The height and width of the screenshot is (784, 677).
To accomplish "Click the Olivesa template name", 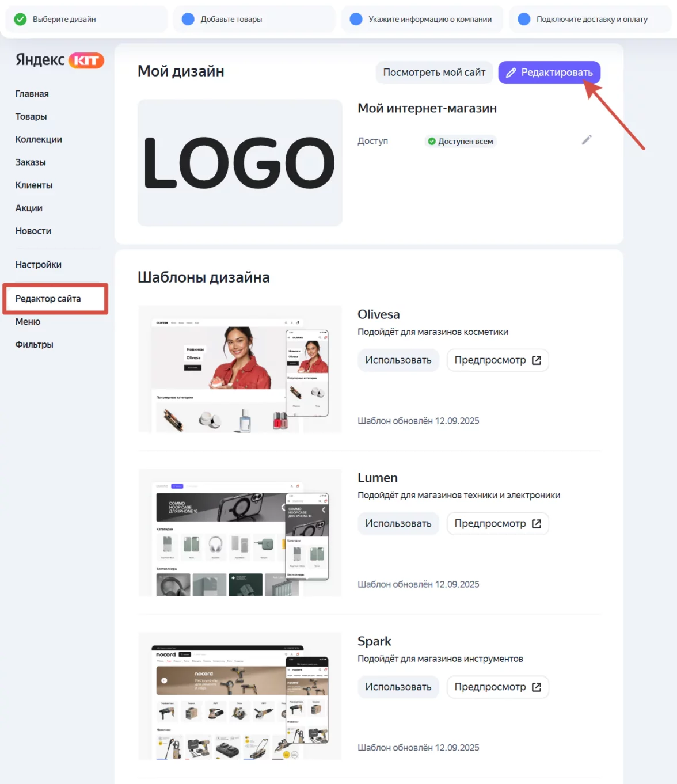I will point(379,315).
